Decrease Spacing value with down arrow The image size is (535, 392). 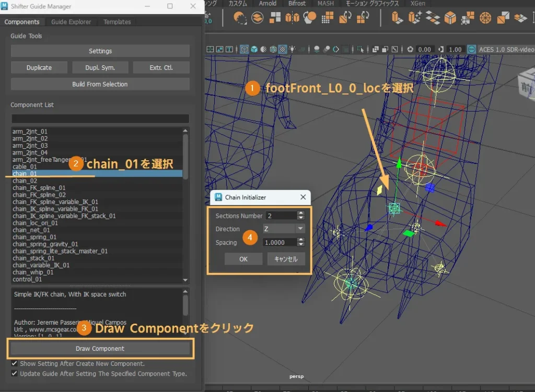(300, 244)
